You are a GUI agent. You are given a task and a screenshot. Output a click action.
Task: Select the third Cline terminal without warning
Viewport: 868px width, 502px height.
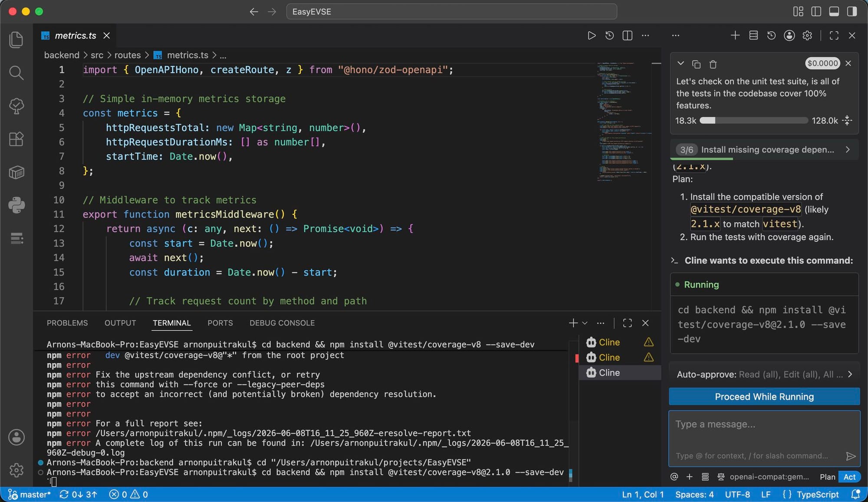coord(620,373)
